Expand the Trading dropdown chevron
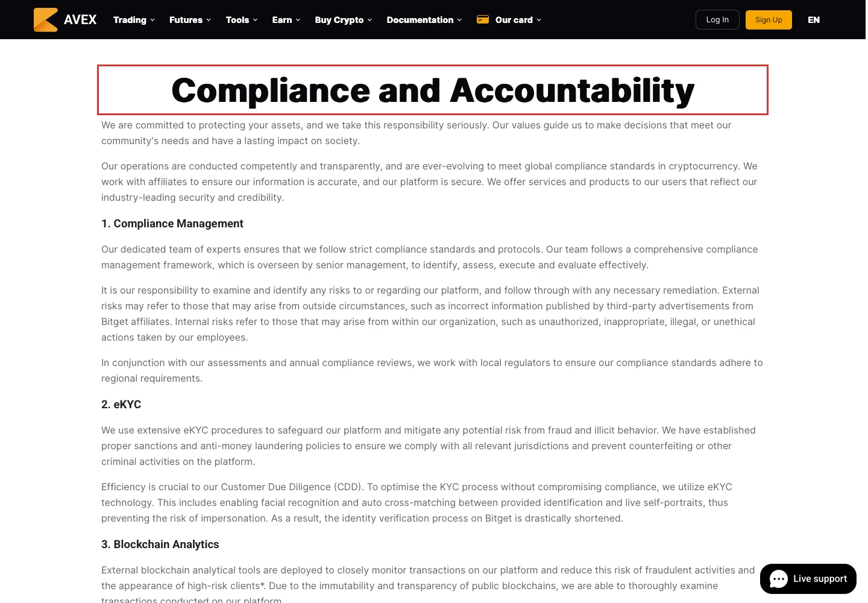The height and width of the screenshot is (603, 868). 153,20
